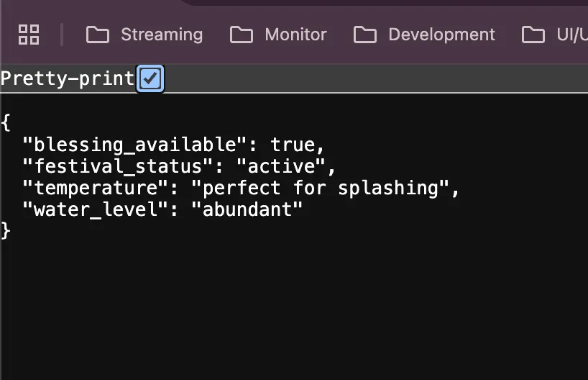
Task: Expand the Development bookmarks folder label
Action: pos(441,35)
